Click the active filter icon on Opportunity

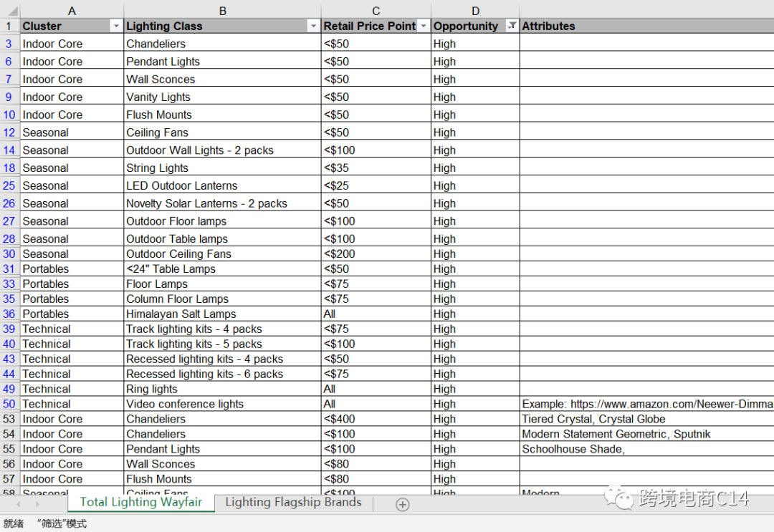[x=512, y=26]
